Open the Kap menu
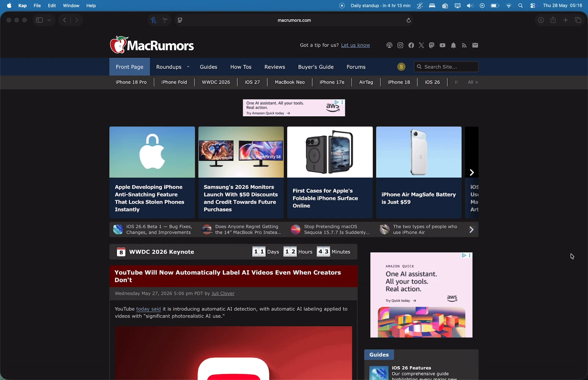The width and height of the screenshot is (588, 380). point(22,6)
